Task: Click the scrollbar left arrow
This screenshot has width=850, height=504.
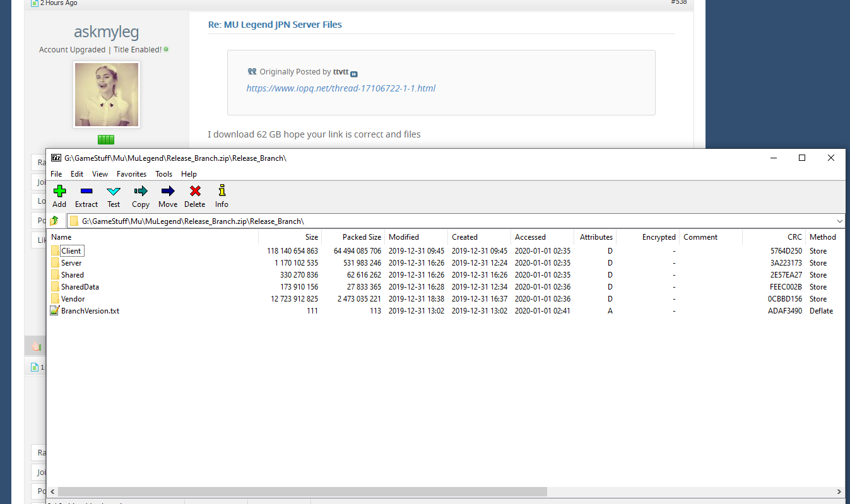Action: click(52, 491)
